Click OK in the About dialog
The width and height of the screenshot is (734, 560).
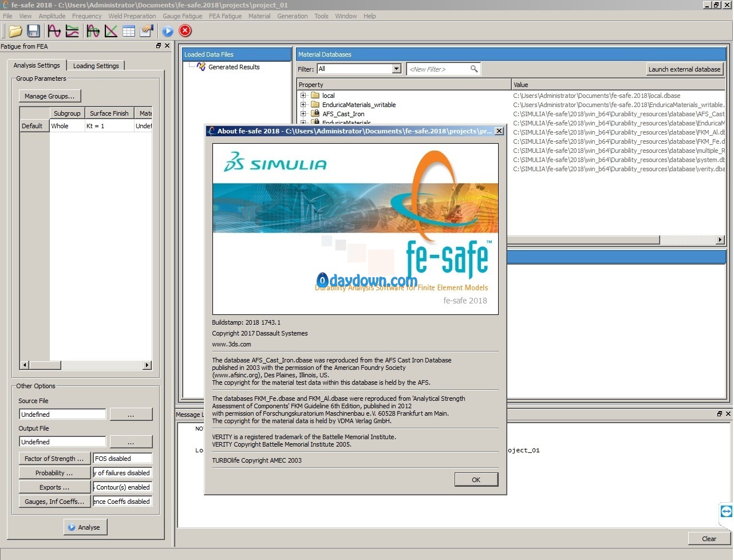click(x=476, y=480)
